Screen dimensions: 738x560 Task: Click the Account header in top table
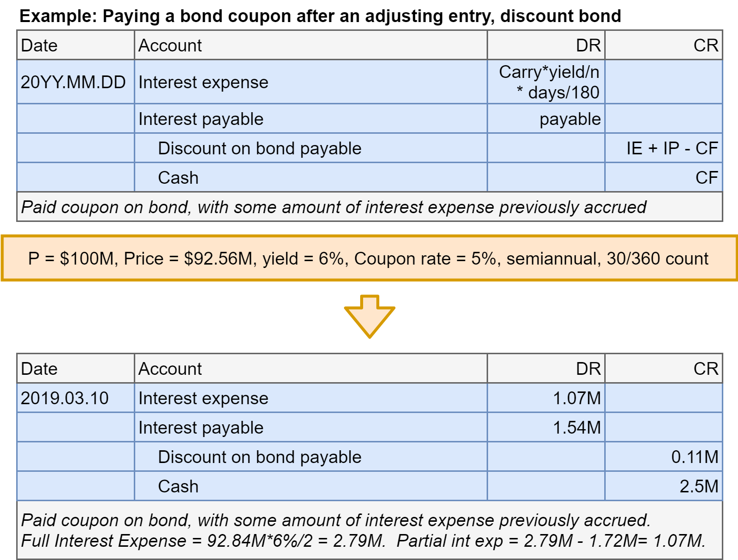(x=170, y=46)
